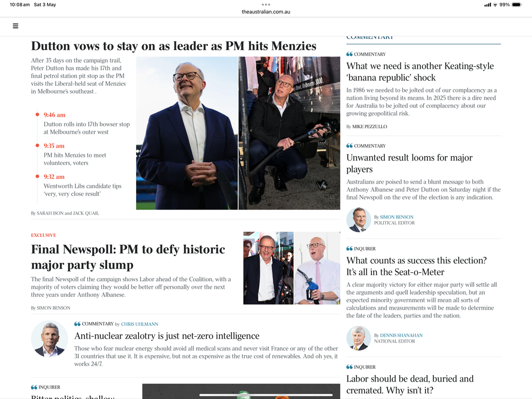Click Simon Benson's author portrait

pos(358,219)
